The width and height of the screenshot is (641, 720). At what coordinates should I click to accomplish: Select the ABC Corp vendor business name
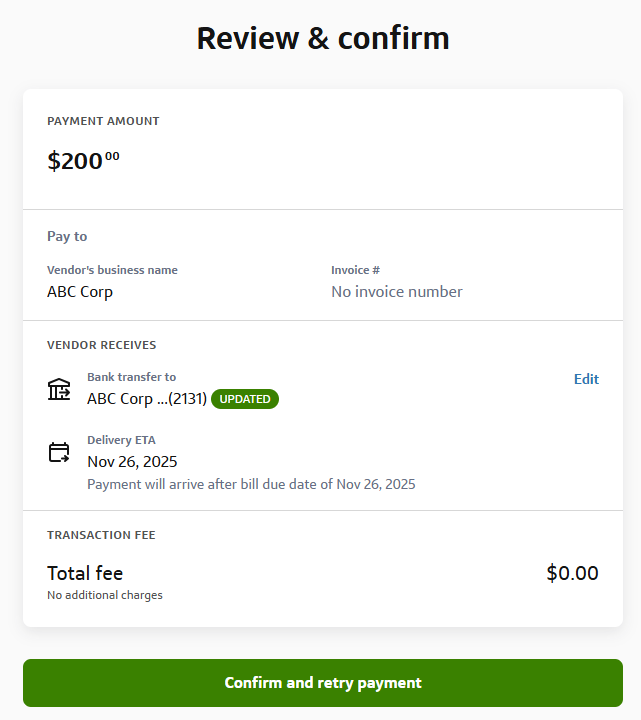[x=80, y=292]
